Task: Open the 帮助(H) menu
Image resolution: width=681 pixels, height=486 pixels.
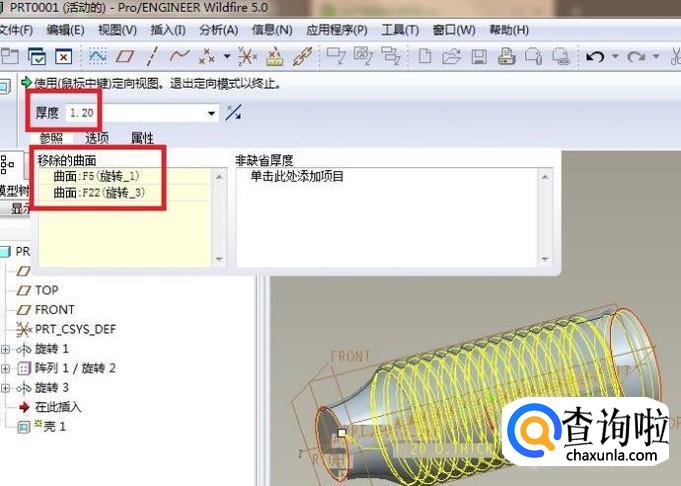Action: pyautogui.click(x=509, y=30)
